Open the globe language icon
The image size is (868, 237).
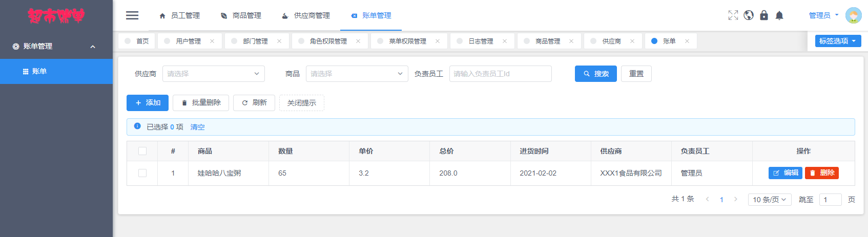click(749, 15)
